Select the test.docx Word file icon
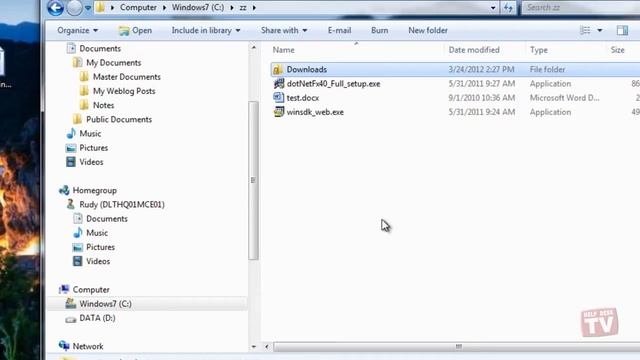The image size is (640, 360). click(x=278, y=98)
